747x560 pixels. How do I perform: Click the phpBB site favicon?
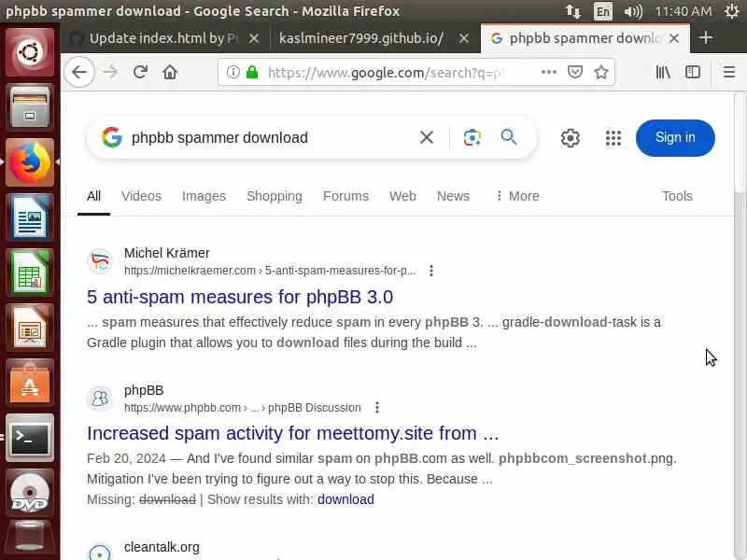coord(100,399)
